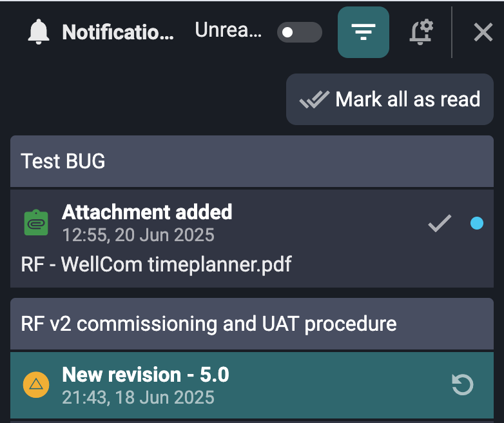Mark New revision notification as unread
The image size is (504, 423).
click(x=463, y=385)
